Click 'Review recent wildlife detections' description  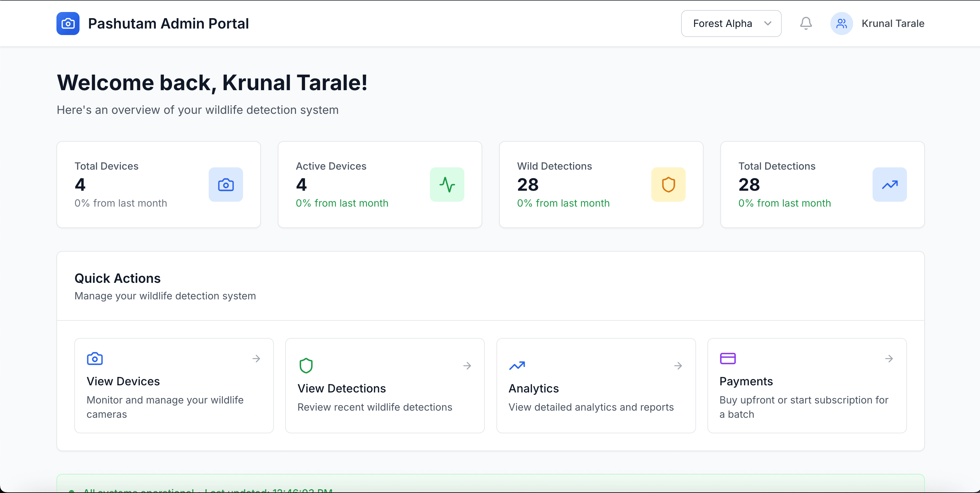(375, 407)
